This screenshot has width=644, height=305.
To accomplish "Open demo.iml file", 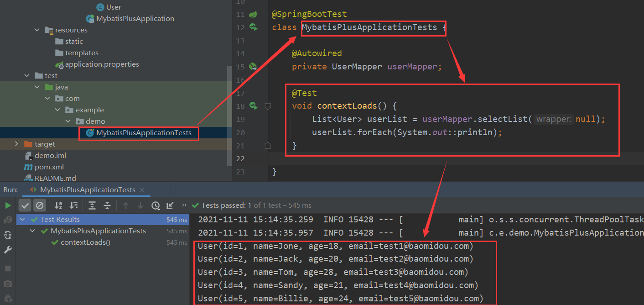I will (46, 156).
